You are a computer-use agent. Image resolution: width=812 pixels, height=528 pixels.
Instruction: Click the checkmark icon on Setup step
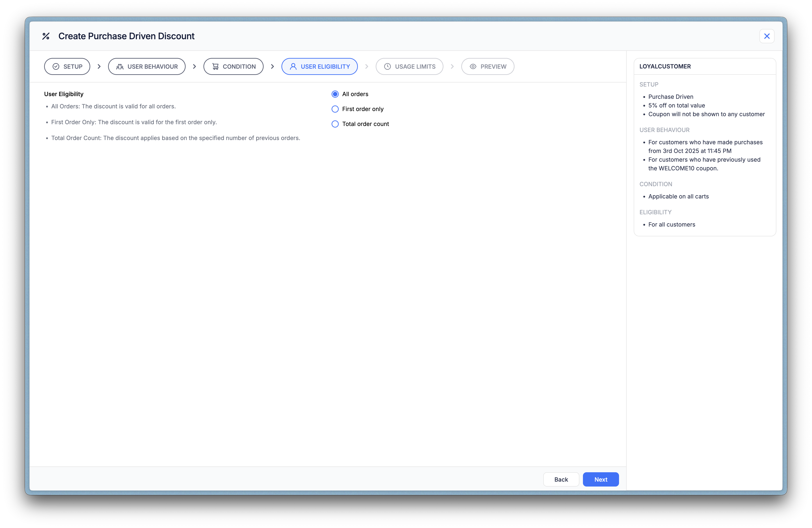pyautogui.click(x=56, y=66)
